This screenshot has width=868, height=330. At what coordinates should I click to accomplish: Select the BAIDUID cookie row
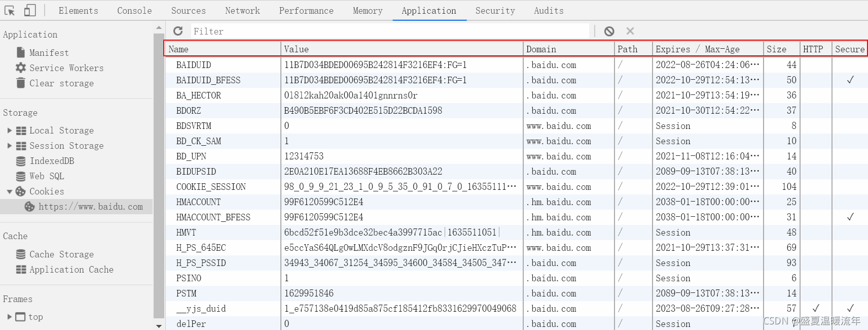[x=517, y=64]
